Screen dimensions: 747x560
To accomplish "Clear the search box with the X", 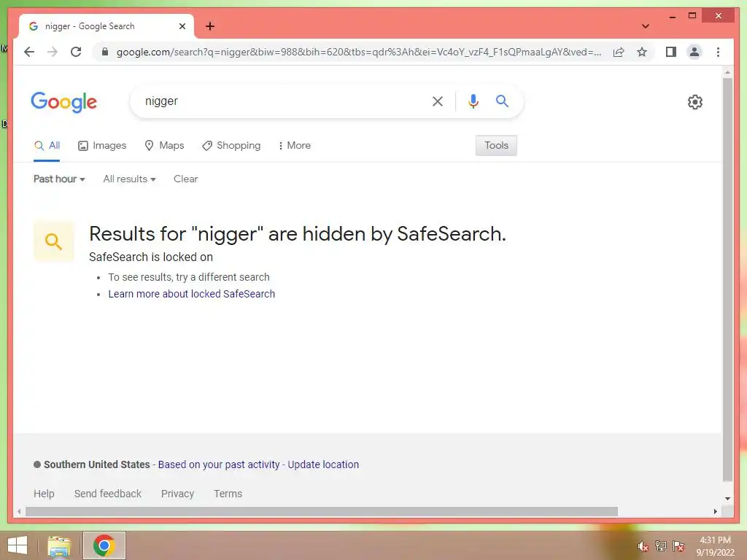I will tap(438, 101).
